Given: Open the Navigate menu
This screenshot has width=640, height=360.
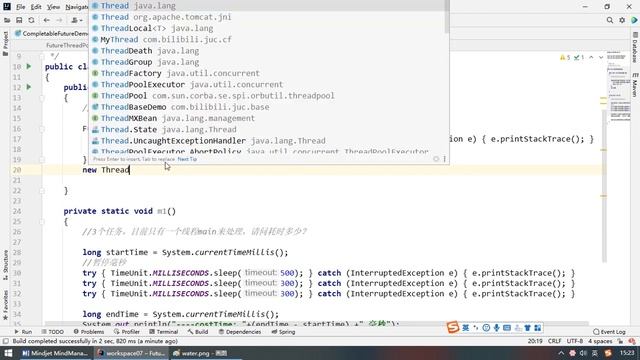Looking at the screenshot, I should point(76,7).
